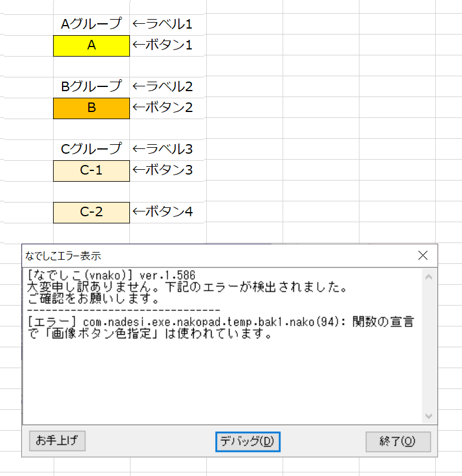
Task: Click the orange B button cell
Action: click(91, 108)
